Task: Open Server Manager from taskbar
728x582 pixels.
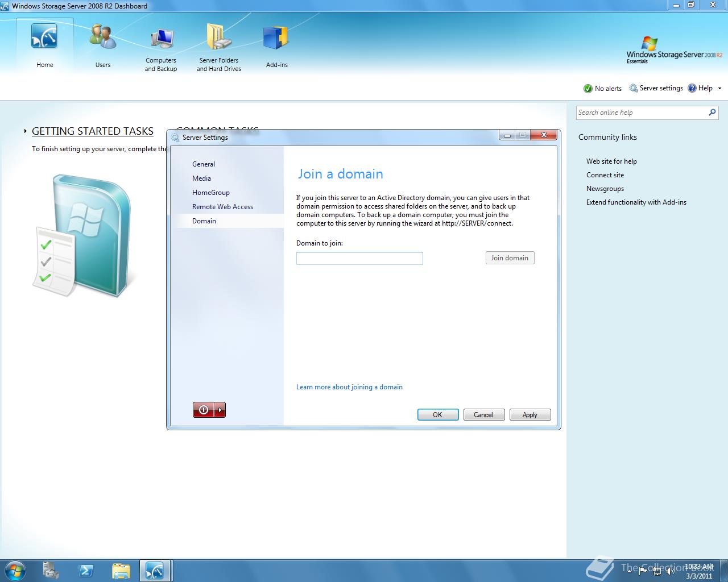Action: click(51, 571)
